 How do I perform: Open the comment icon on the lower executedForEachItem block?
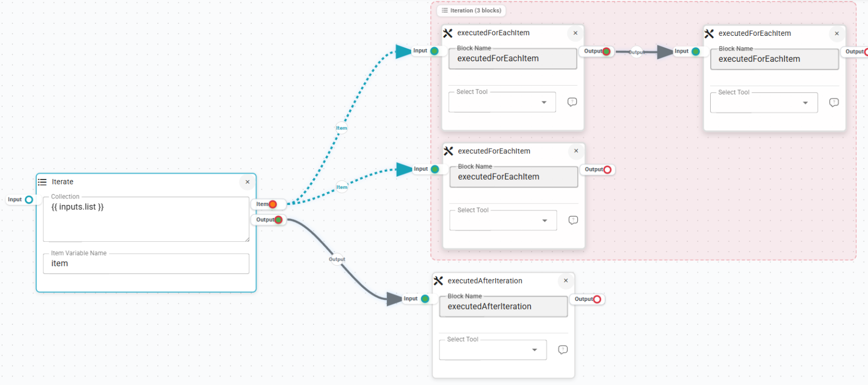tap(573, 220)
